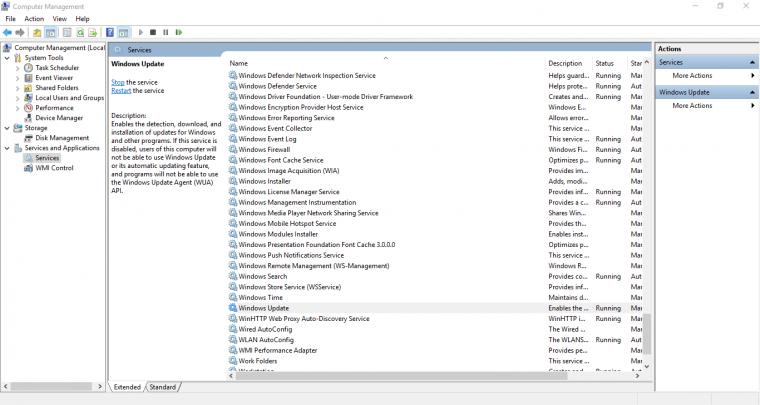This screenshot has width=760, height=405.
Task: Click the services list horizontal scrollbar thumb
Action: [401, 376]
